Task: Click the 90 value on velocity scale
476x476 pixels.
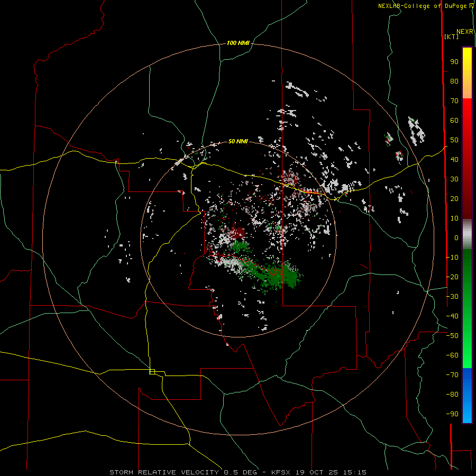Action: tap(454, 62)
